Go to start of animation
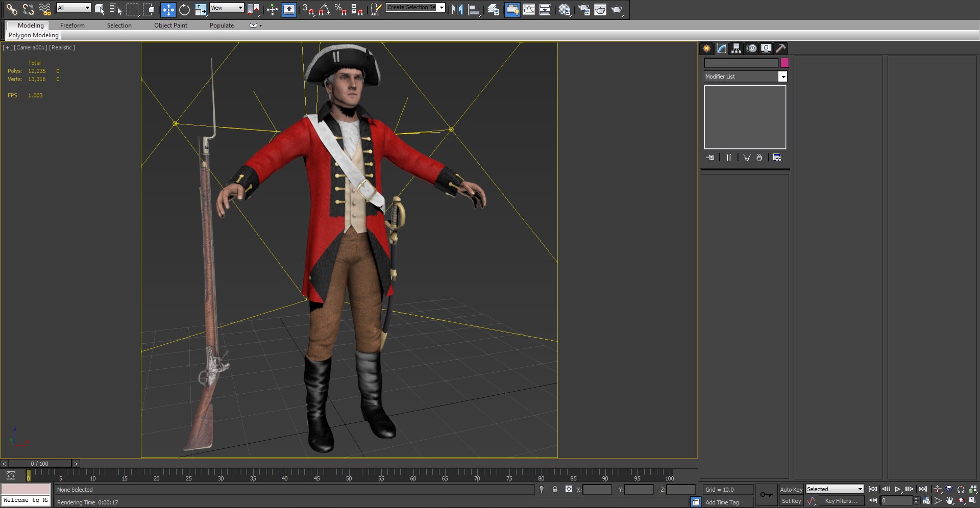Screen dimensions: 980x508 (873, 489)
